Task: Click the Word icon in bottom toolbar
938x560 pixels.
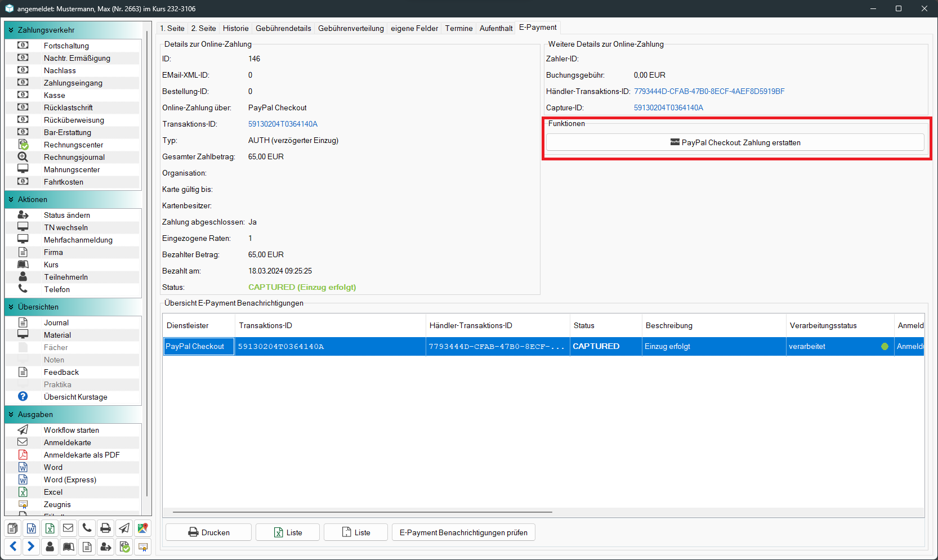Action: click(x=32, y=528)
